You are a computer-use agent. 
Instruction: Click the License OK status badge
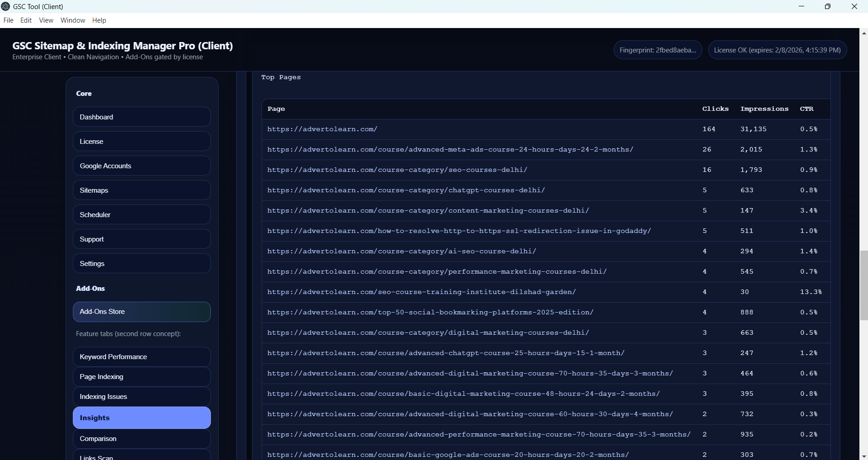pos(777,50)
